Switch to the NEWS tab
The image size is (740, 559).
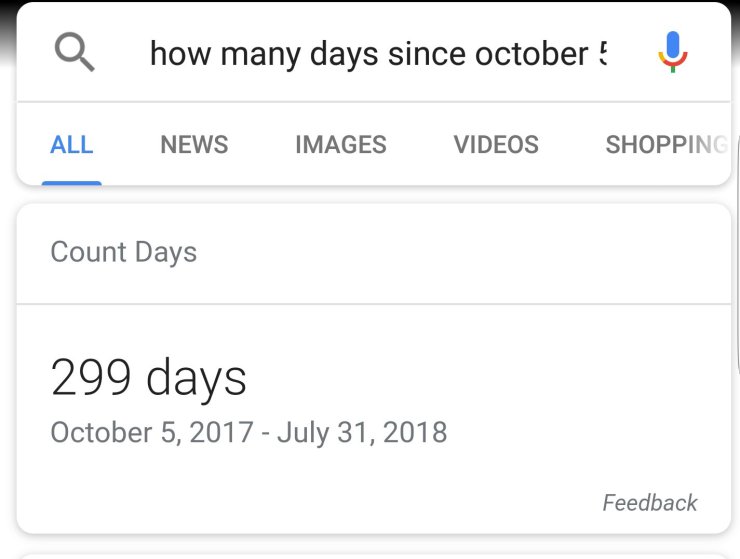(x=194, y=145)
